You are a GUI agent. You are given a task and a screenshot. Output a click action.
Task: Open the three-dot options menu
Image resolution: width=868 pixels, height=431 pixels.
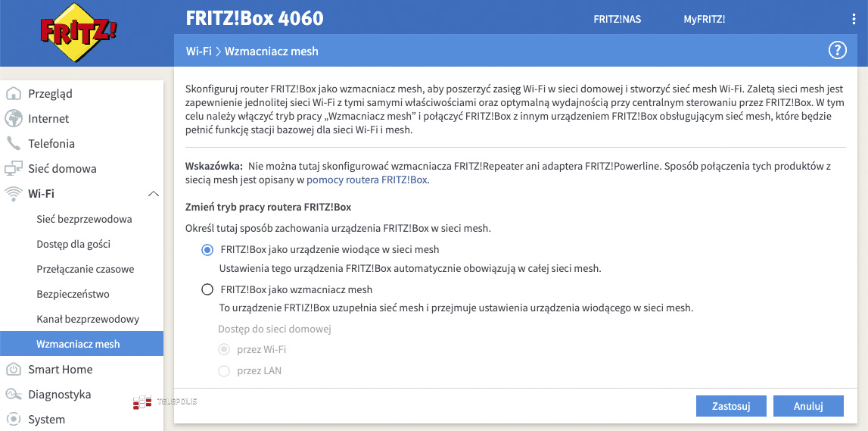pos(854,19)
